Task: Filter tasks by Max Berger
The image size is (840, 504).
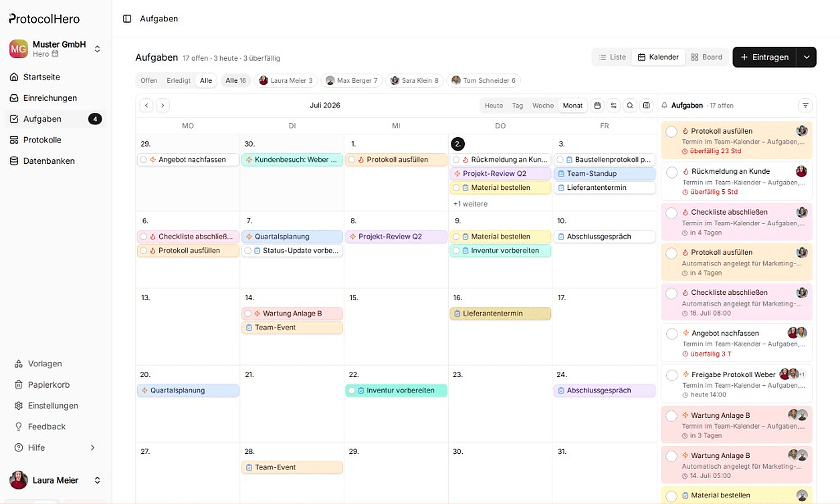Action: point(352,80)
